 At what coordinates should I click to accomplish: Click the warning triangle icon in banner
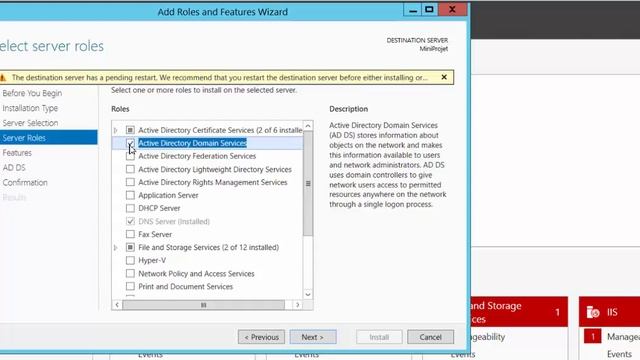(3, 78)
